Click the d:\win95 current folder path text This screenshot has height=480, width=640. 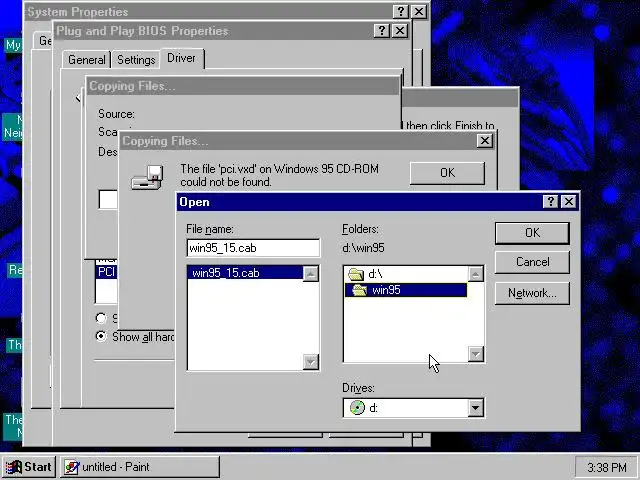(x=363, y=248)
